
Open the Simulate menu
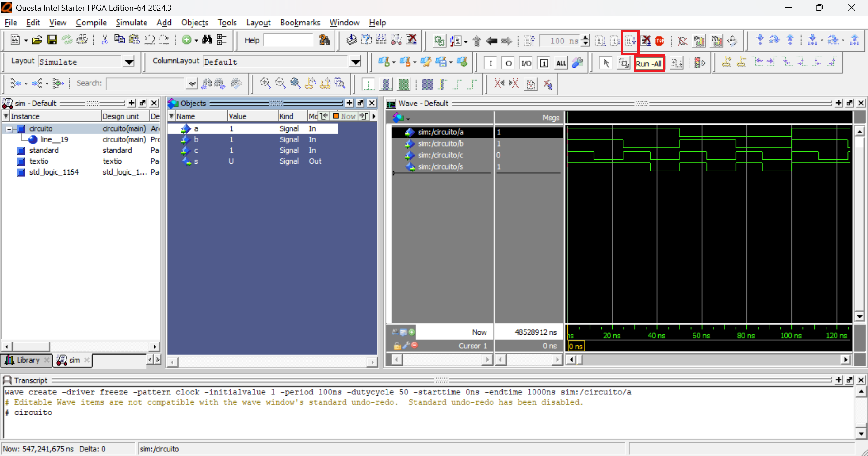click(131, 23)
